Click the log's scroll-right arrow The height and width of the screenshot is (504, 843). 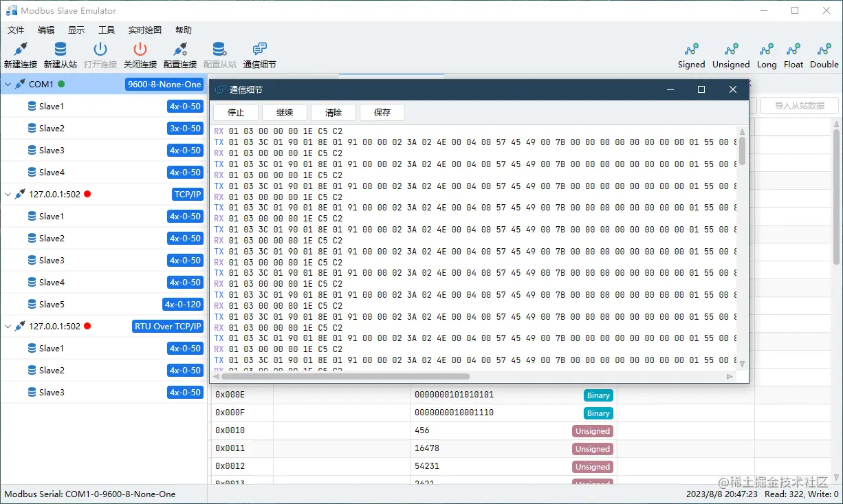[730, 376]
